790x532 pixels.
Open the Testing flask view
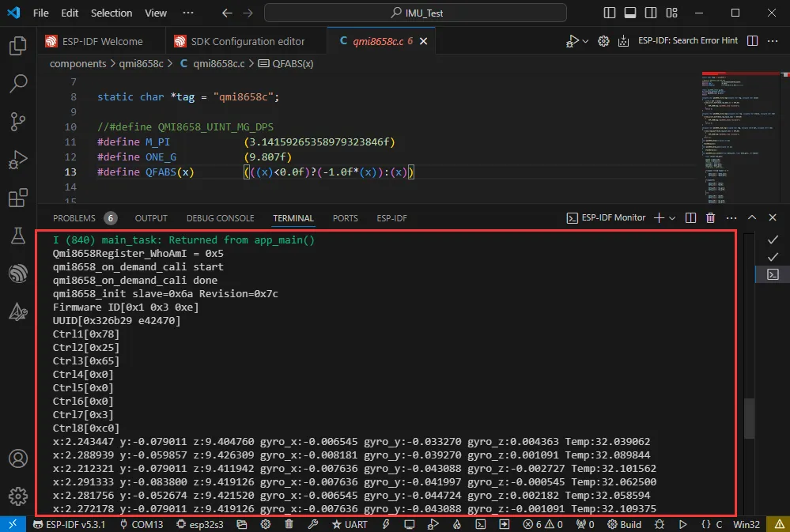point(17,236)
